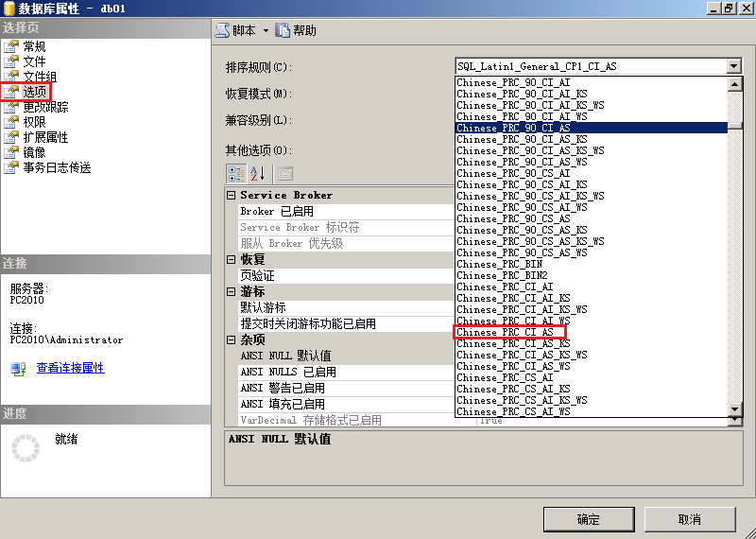The image size is (756, 539).
Task: Select the 文件 page icon
Action: (11, 61)
